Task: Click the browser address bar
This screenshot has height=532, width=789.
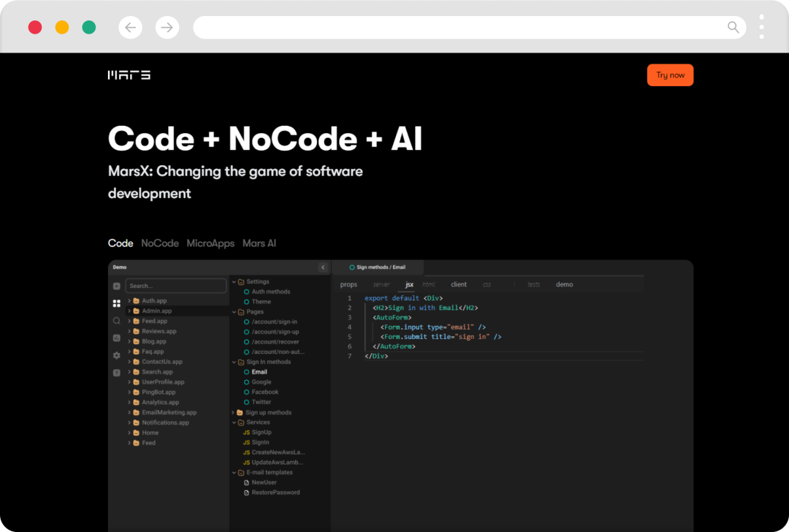Action: (470, 27)
